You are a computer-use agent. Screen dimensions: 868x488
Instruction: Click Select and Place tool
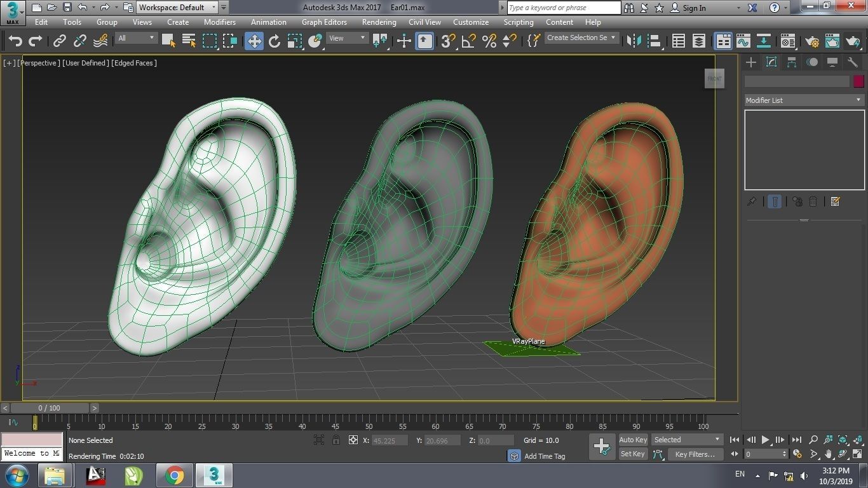pos(315,41)
